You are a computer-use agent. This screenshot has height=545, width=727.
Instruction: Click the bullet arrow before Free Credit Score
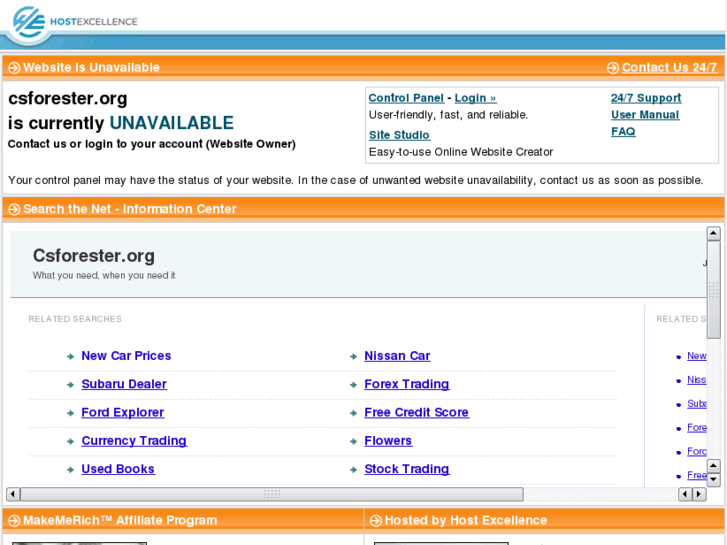pyautogui.click(x=353, y=413)
